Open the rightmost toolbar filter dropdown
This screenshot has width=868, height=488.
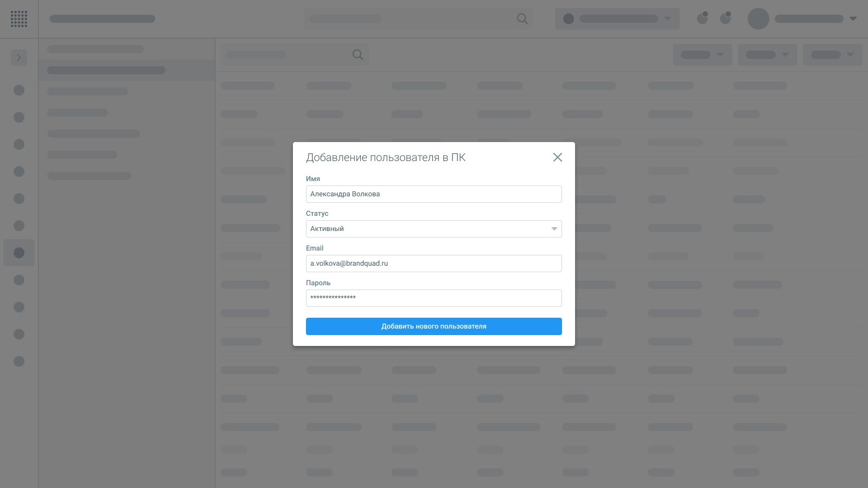pos(832,55)
